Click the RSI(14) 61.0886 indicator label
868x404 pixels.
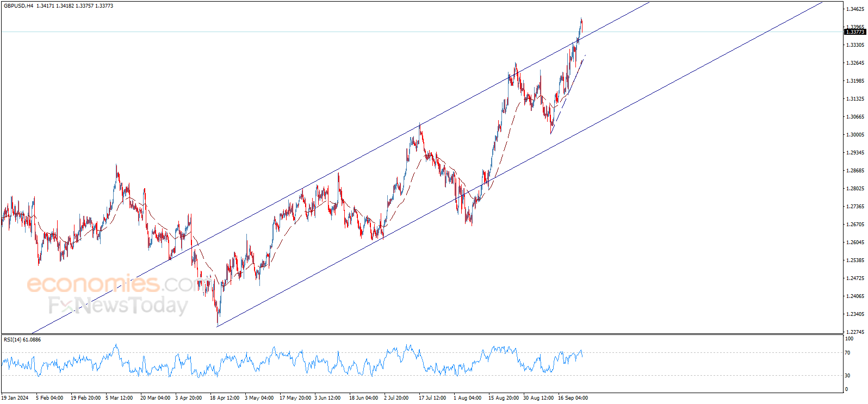tap(22, 340)
